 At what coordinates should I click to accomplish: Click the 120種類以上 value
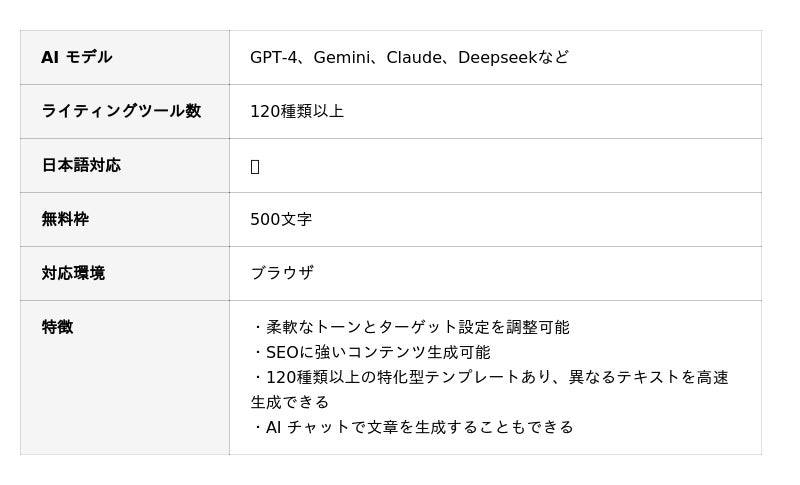(x=297, y=112)
